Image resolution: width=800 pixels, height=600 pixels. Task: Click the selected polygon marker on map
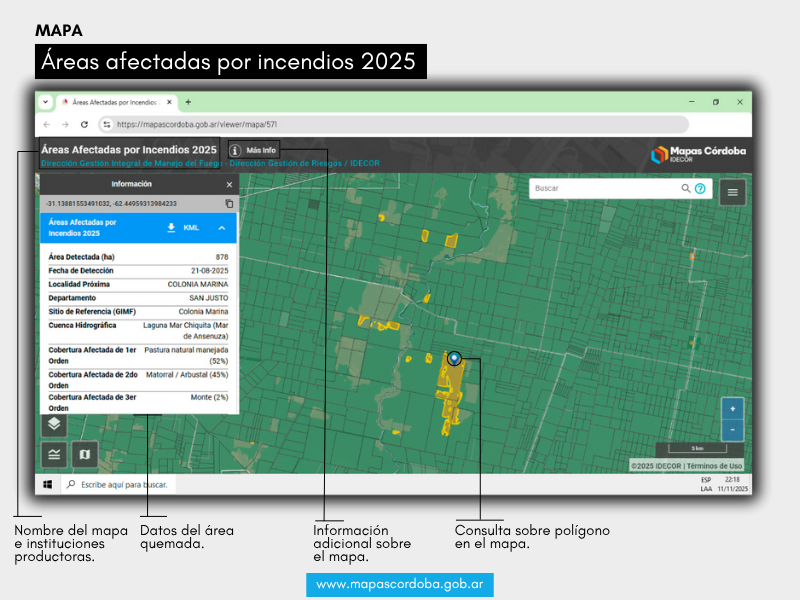454,357
